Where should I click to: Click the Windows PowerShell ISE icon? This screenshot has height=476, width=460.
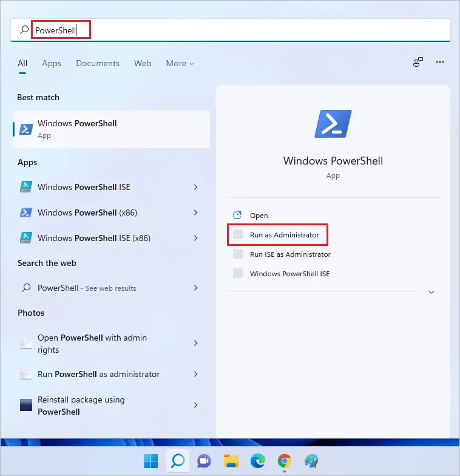(x=26, y=187)
